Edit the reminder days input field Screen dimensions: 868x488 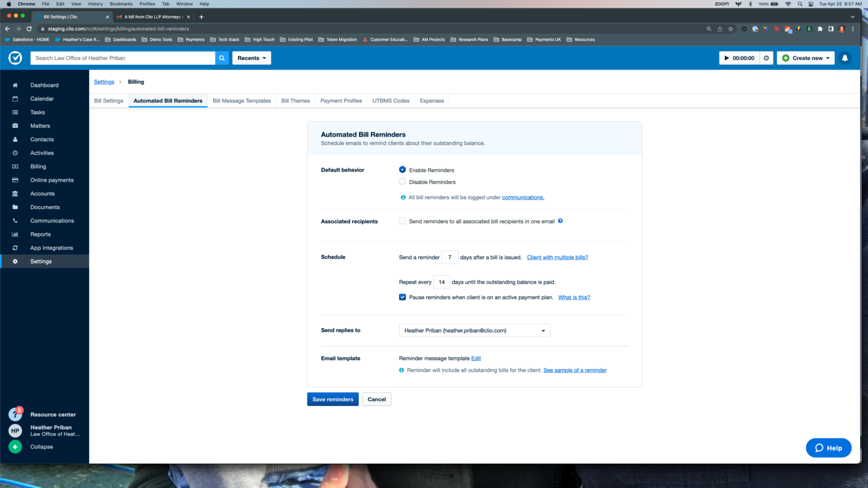pyautogui.click(x=449, y=257)
